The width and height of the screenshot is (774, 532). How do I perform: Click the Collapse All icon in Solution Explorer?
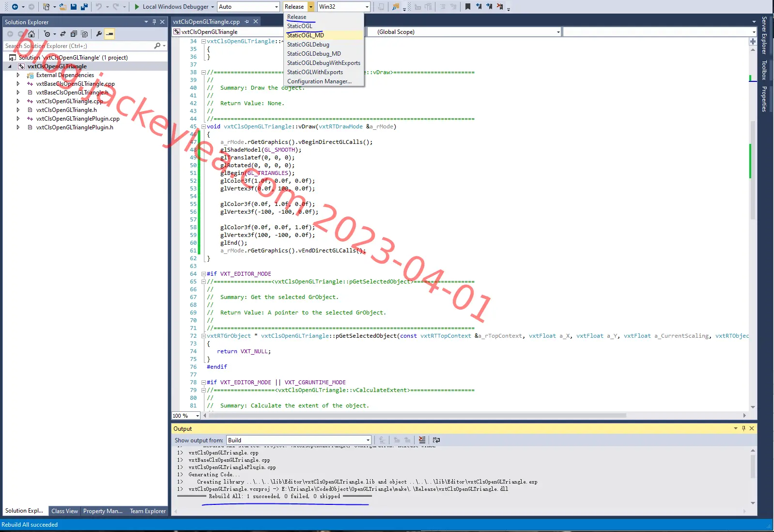click(x=74, y=34)
